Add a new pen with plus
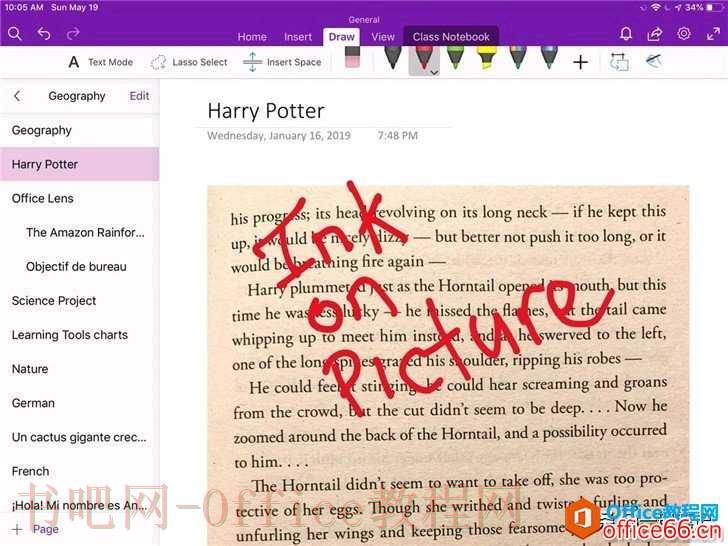 [x=580, y=62]
